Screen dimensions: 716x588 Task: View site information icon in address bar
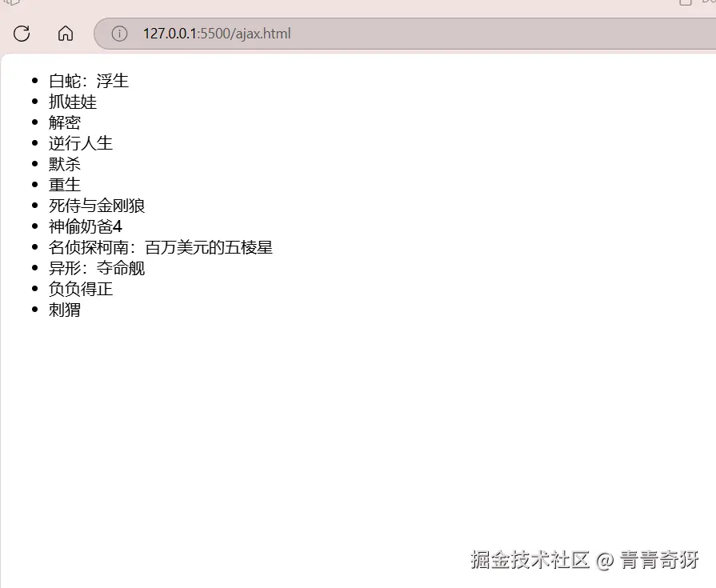[119, 34]
